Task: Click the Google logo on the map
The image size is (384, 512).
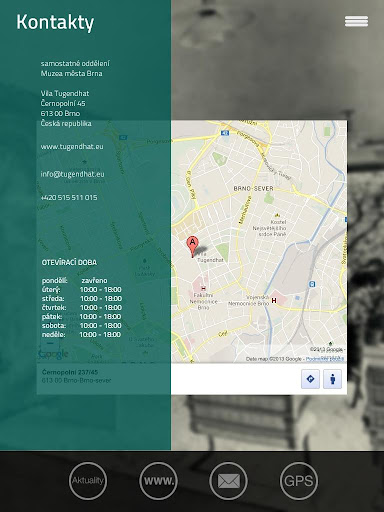Action: (54, 354)
